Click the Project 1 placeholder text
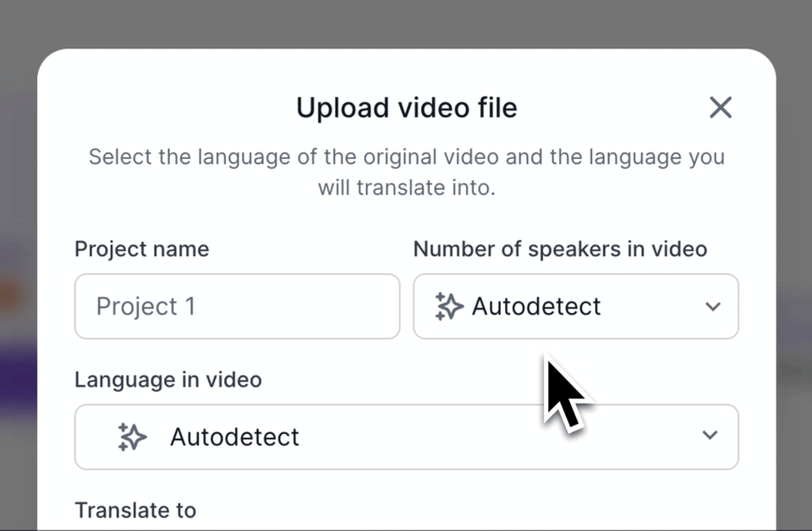Screen dimensions: 812x531 pyautogui.click(x=145, y=306)
